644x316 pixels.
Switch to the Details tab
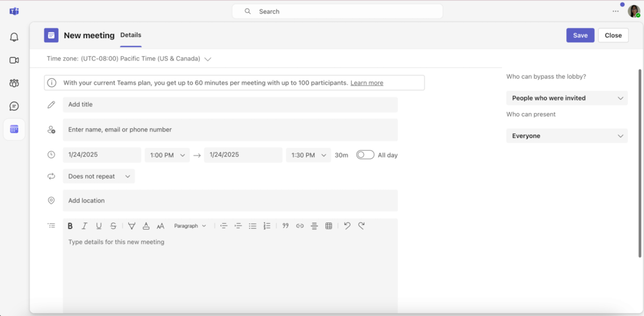[x=130, y=35]
